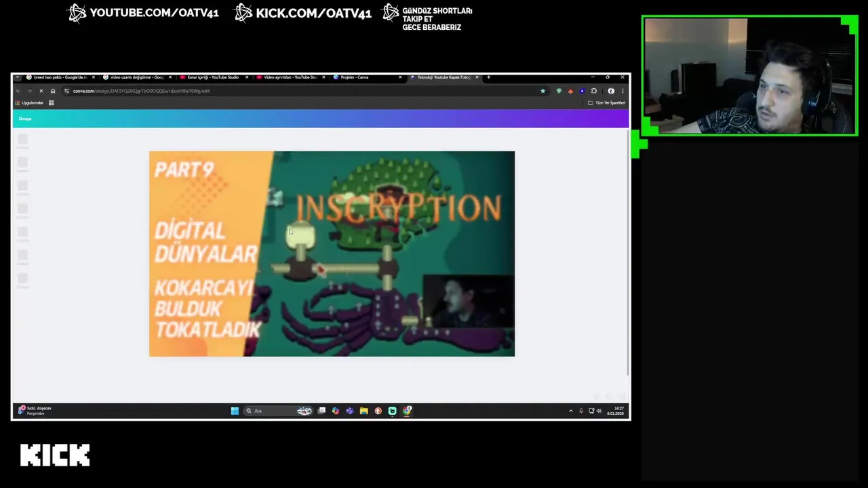Open the 'Tüm Yer İşaretleri' folder
The width and height of the screenshot is (868, 488).
606,103
